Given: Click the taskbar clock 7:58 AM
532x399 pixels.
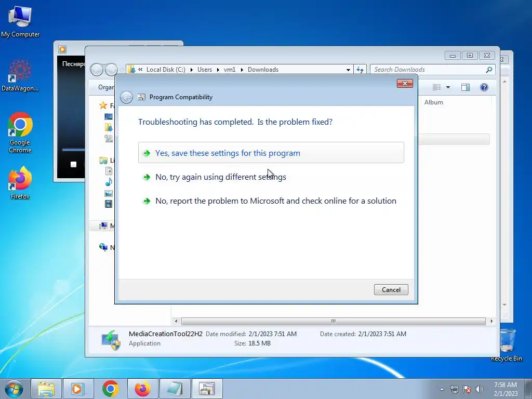Looking at the screenshot, I should tap(506, 385).
